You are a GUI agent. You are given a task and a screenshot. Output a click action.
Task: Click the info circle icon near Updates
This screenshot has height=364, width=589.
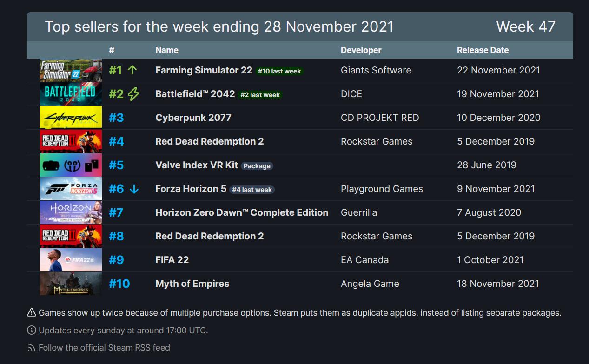click(x=32, y=331)
